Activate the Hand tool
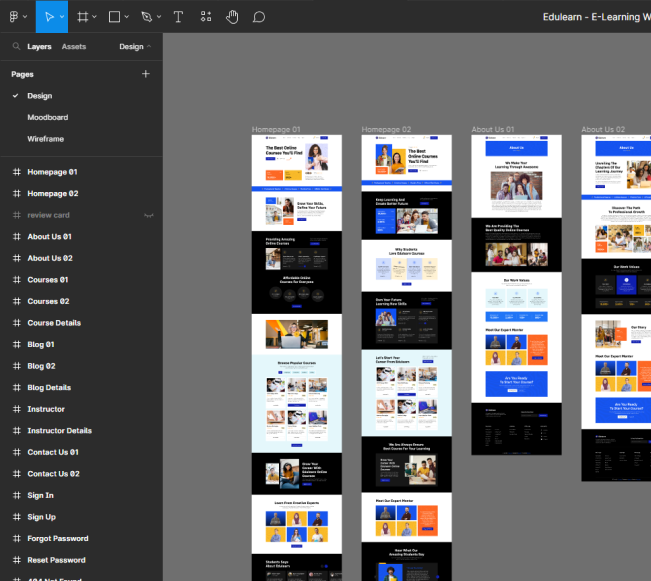651x581 pixels. click(x=232, y=17)
